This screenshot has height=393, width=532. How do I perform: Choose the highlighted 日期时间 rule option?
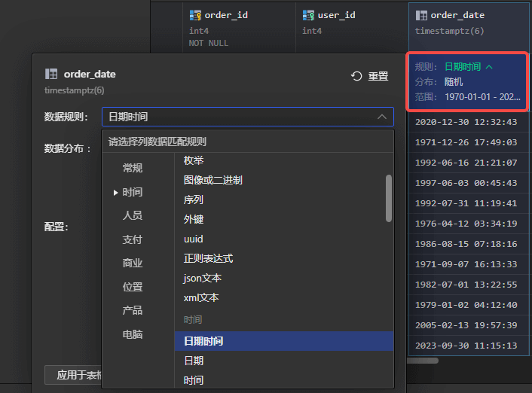[x=284, y=341]
